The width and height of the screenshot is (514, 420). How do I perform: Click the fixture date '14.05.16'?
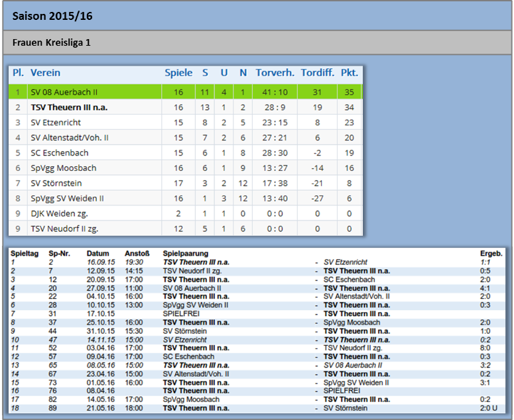101,399
